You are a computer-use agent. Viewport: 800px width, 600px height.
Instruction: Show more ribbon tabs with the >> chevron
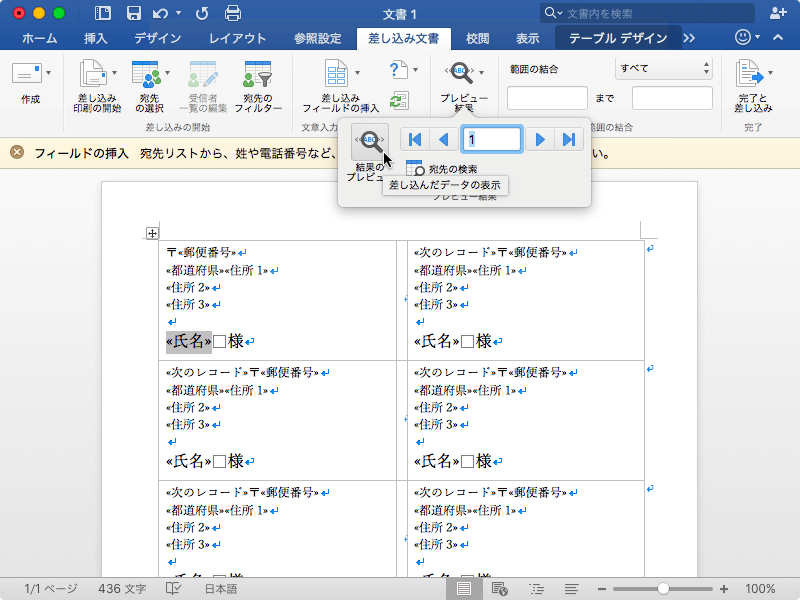coord(689,38)
